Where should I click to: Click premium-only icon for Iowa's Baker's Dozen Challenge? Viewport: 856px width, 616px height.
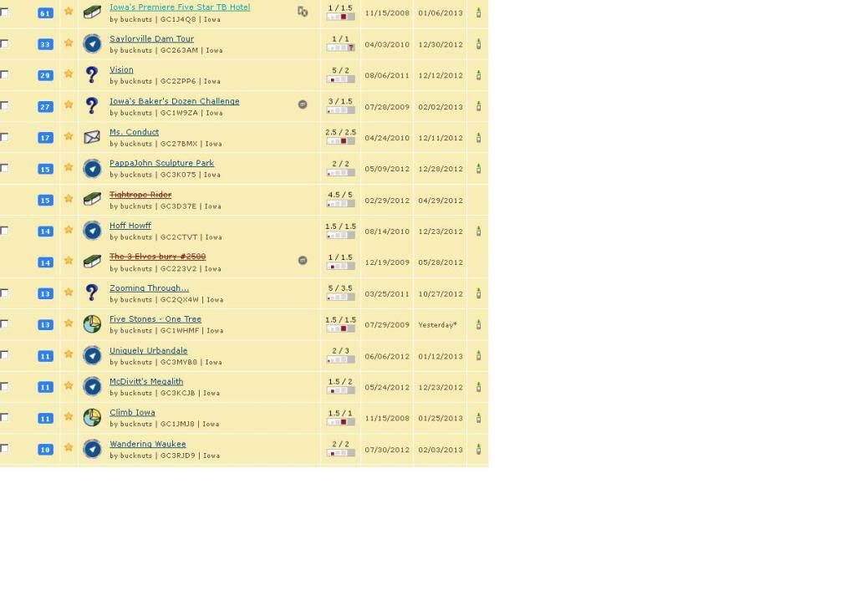coord(303,104)
